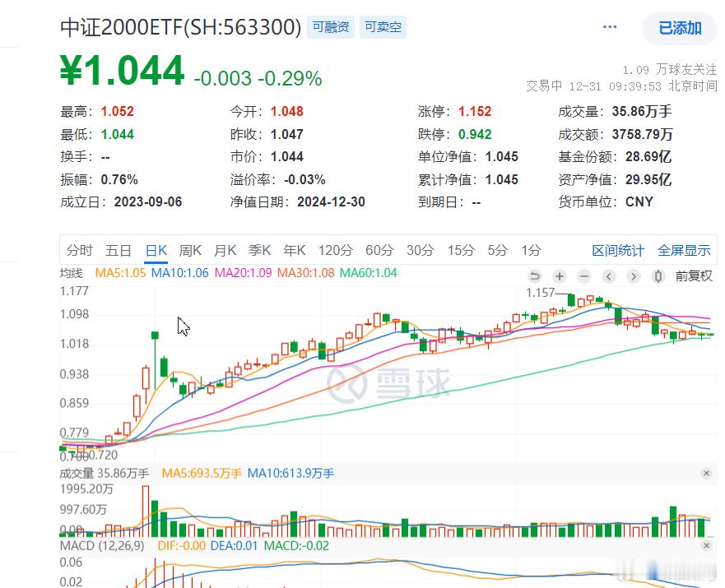
Task: Switch to the 15分 chart
Action: pyautogui.click(x=461, y=250)
